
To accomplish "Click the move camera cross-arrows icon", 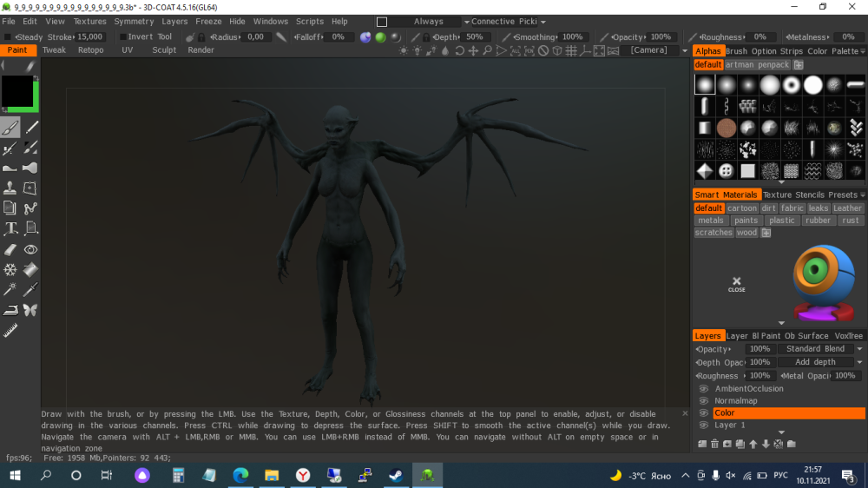I will coord(473,50).
